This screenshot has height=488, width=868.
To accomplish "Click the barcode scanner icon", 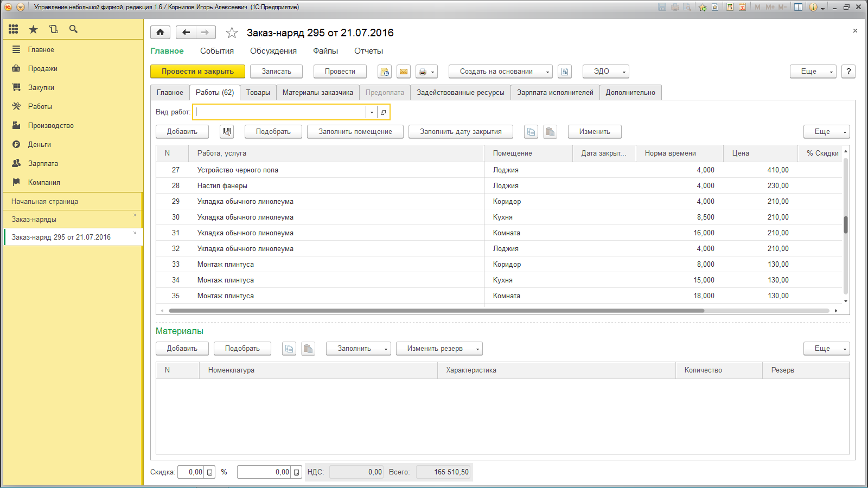I will coord(227,132).
